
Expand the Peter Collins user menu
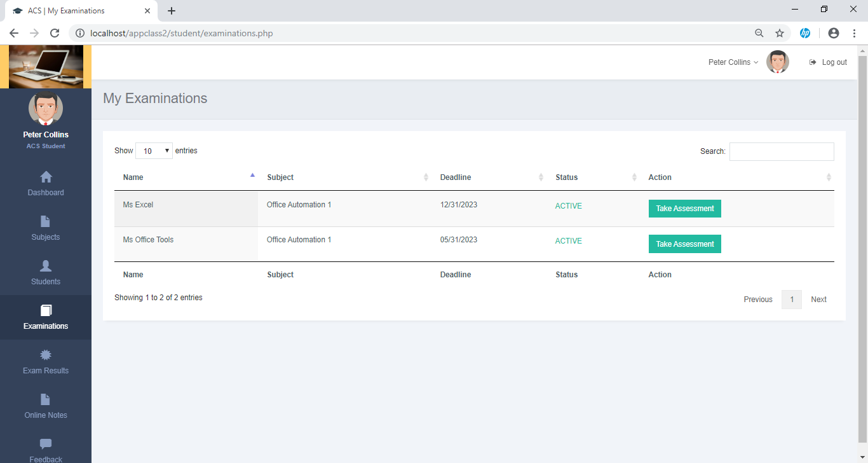tap(732, 62)
